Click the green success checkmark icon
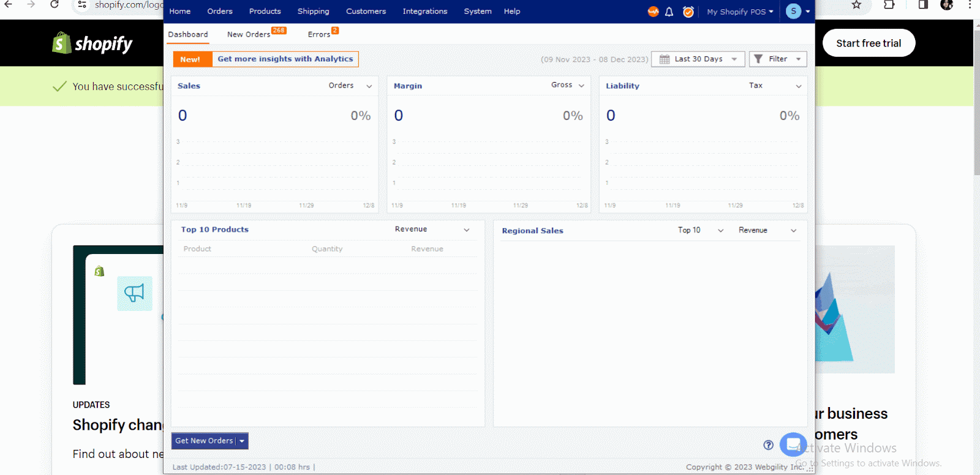980x475 pixels. 59,86
